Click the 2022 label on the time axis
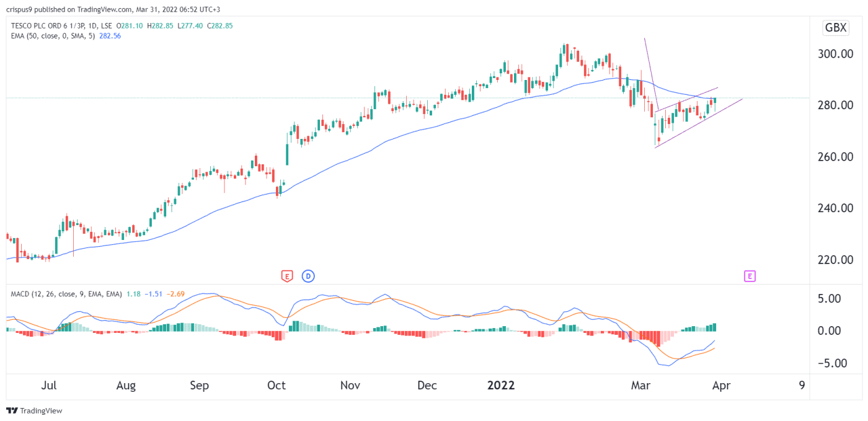 pos(501,385)
